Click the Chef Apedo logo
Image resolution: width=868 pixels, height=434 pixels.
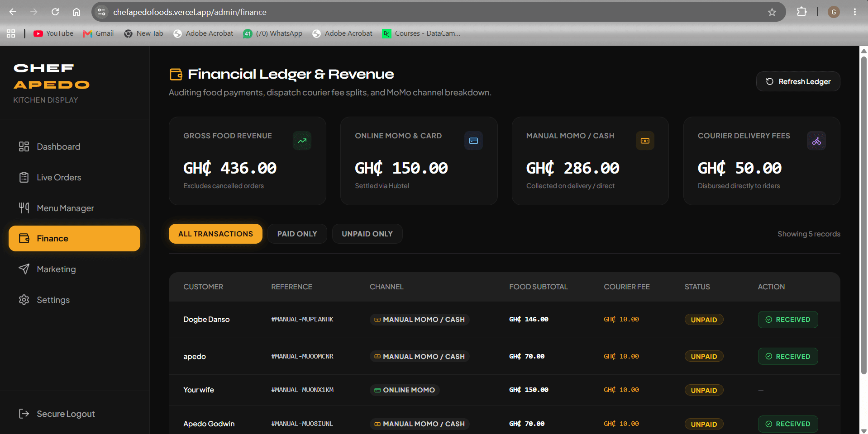tap(51, 76)
